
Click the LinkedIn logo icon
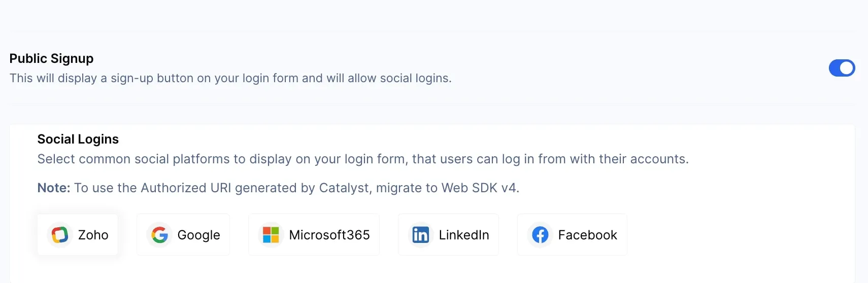421,235
